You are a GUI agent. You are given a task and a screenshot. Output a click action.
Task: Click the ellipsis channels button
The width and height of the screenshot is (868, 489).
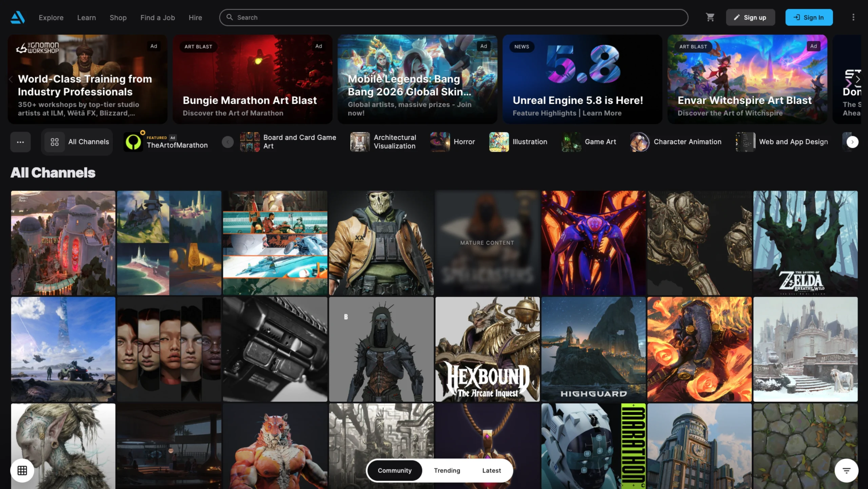[x=20, y=142]
